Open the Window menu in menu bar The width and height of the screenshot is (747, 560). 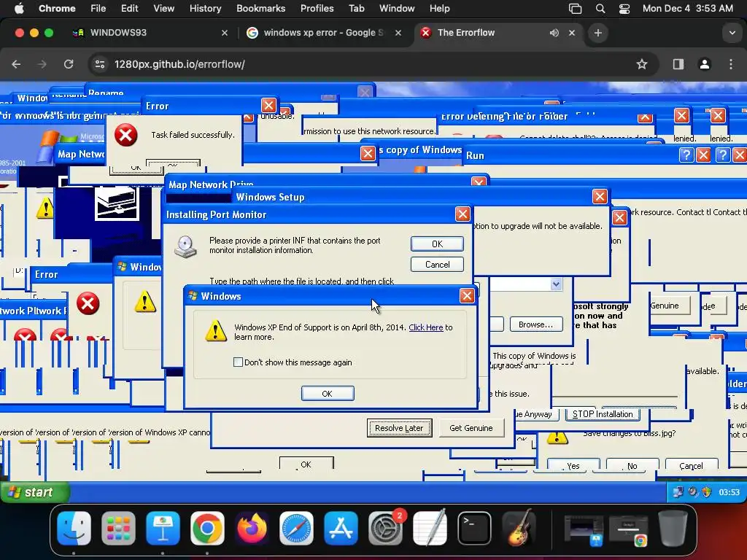pyautogui.click(x=397, y=9)
